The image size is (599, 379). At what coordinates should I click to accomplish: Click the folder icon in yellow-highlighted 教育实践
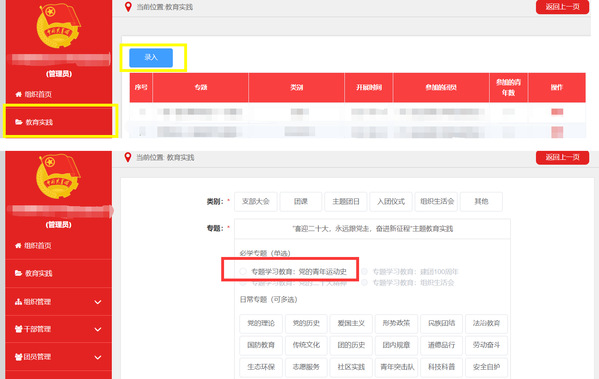point(19,122)
